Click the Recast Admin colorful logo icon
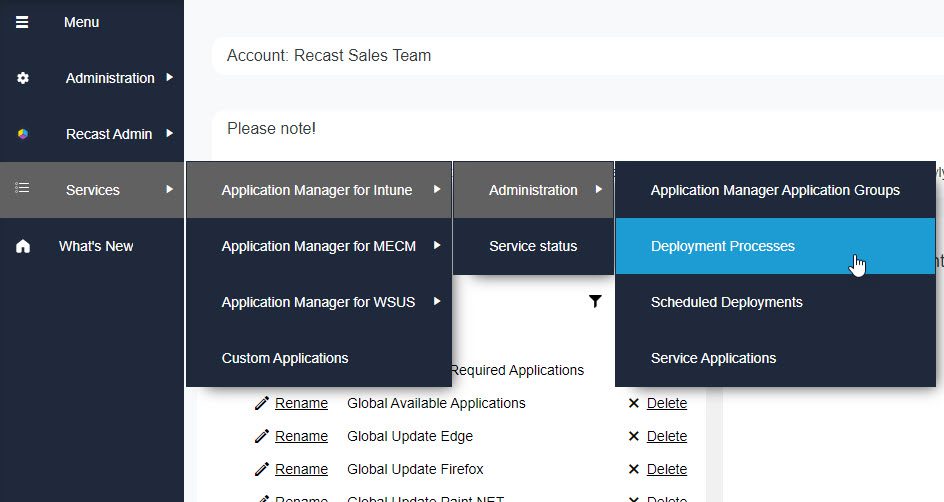This screenshot has width=944, height=502. pyautogui.click(x=23, y=134)
